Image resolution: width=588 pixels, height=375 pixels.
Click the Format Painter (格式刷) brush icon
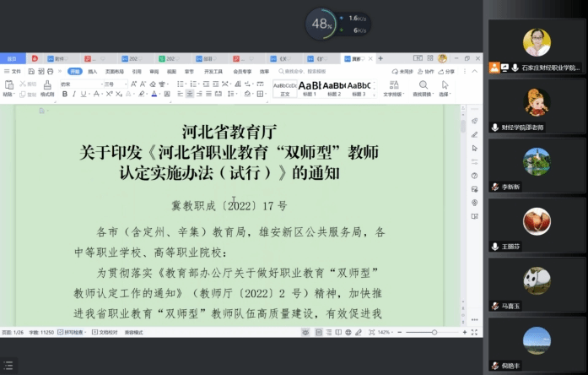coord(47,85)
